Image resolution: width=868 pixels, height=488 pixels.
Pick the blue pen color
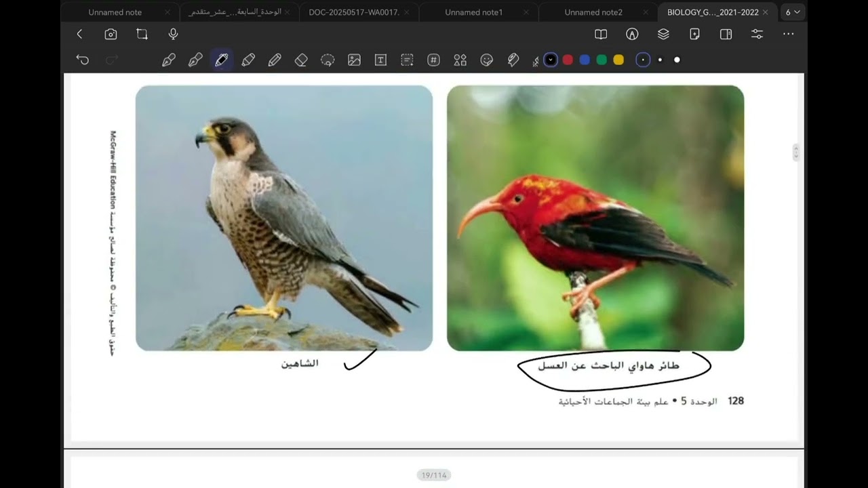point(585,60)
